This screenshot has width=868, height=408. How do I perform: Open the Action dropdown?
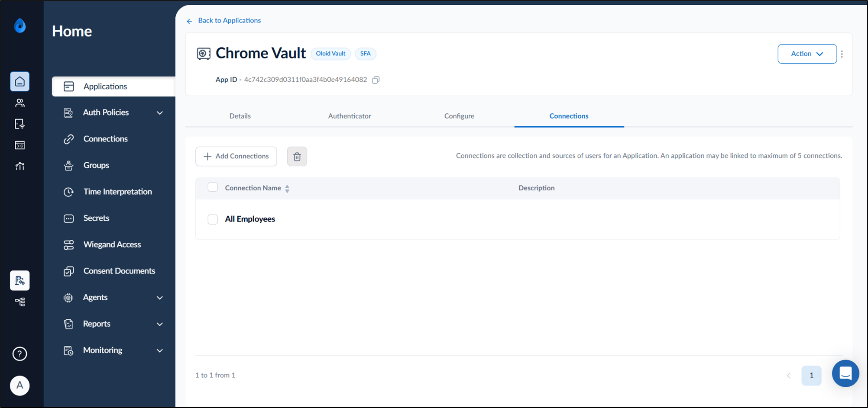coord(807,54)
